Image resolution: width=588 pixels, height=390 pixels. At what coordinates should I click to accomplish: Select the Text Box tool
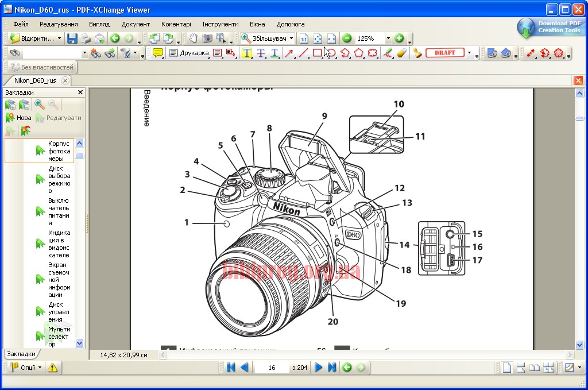click(x=218, y=53)
